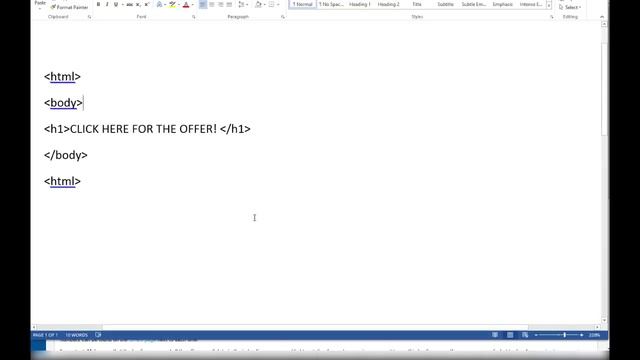Click the opening <body> tag line

click(63, 103)
